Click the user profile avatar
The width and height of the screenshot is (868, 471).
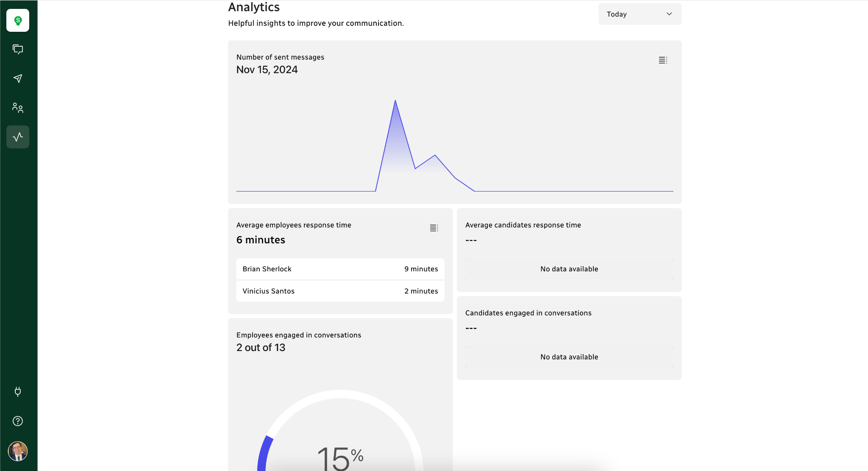pyautogui.click(x=18, y=451)
